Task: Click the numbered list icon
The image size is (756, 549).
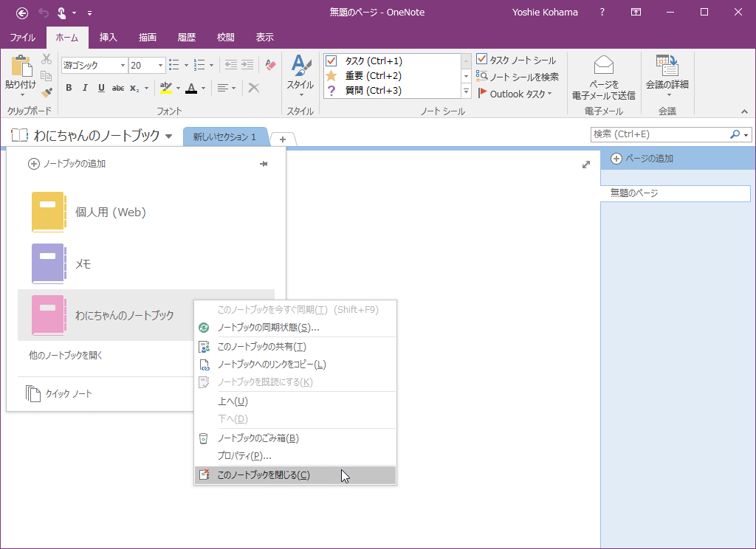Action: [199, 65]
